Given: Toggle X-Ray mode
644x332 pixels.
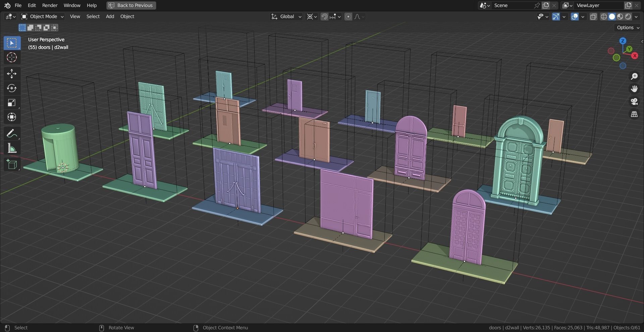Looking at the screenshot, I should pyautogui.click(x=593, y=16).
